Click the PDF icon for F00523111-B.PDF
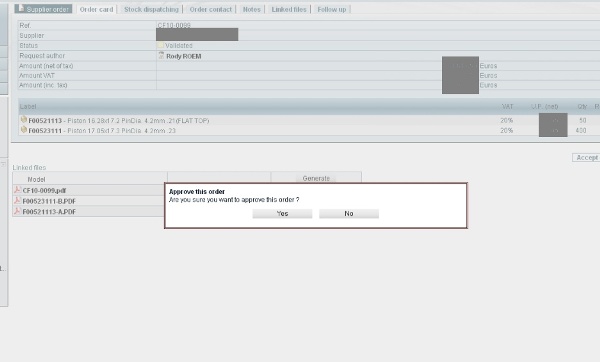The width and height of the screenshot is (600, 362). (17, 200)
